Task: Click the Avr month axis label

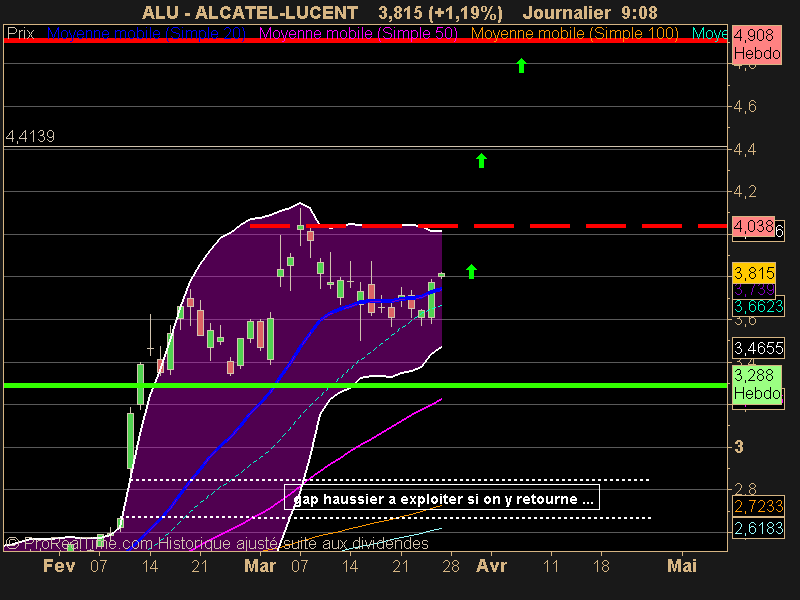Action: coord(491,566)
